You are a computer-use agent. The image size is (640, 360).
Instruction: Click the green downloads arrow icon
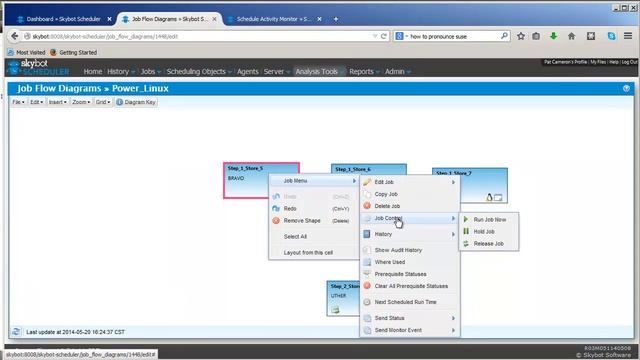[x=553, y=36]
